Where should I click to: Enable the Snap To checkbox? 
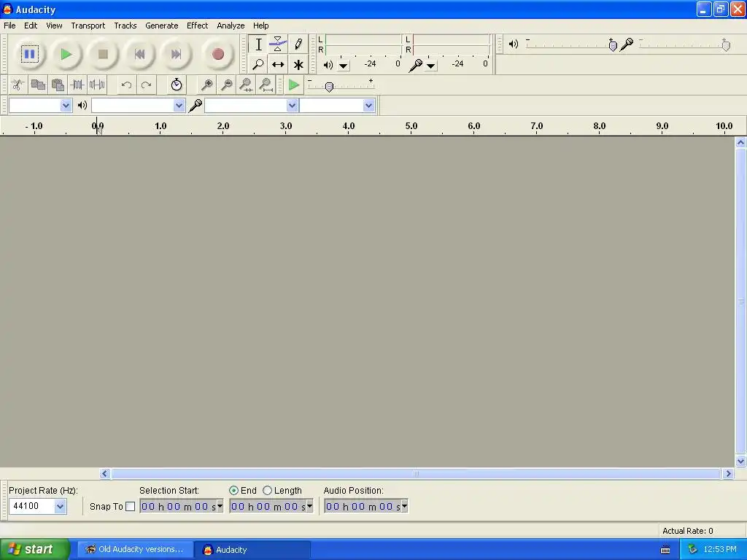click(130, 507)
